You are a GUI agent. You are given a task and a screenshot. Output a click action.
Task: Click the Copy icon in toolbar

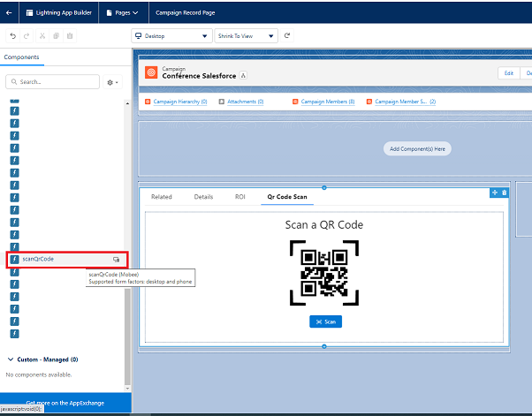[x=56, y=35]
